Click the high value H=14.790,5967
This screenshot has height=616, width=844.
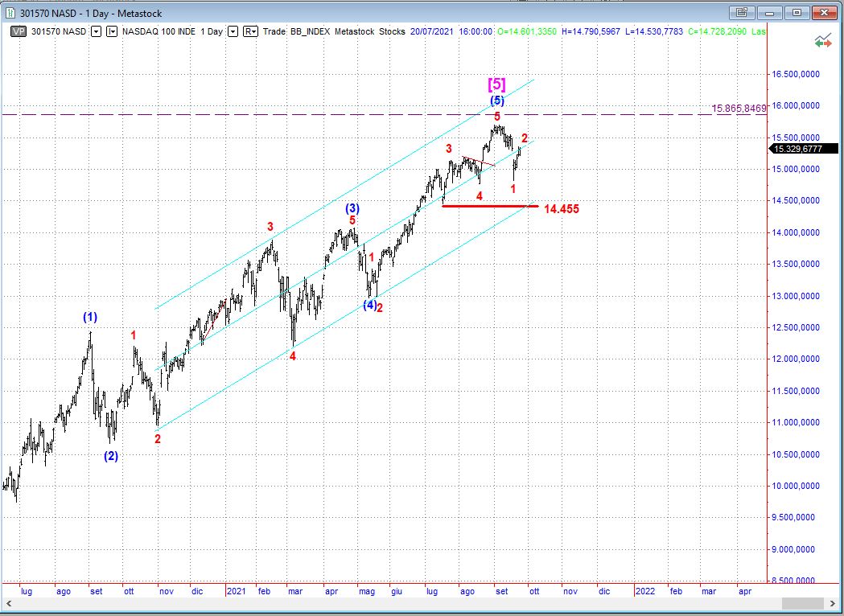[x=591, y=31]
